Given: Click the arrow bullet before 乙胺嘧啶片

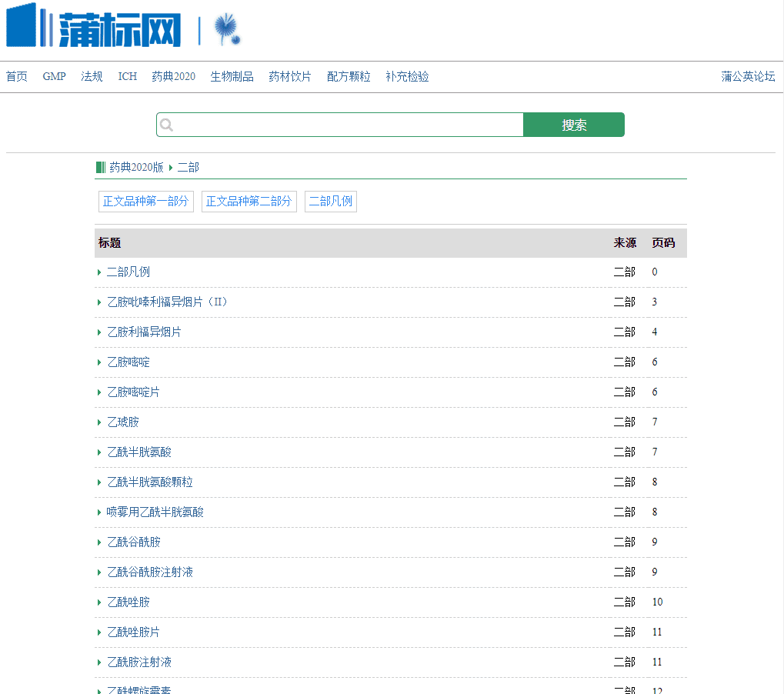Looking at the screenshot, I should (99, 392).
